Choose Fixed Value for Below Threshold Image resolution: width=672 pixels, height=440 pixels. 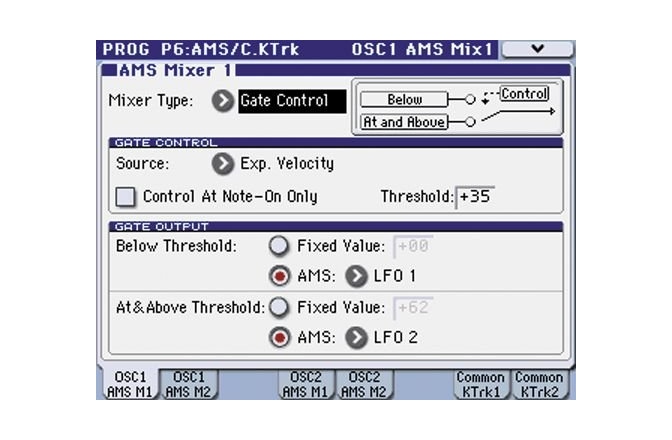[279, 246]
